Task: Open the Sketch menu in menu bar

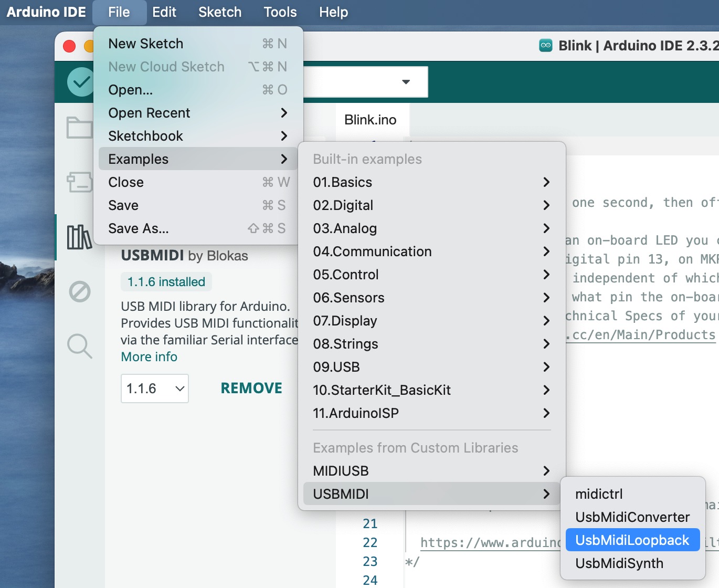Action: coord(220,12)
